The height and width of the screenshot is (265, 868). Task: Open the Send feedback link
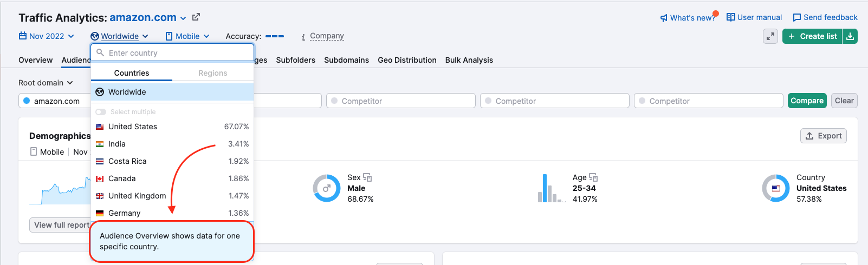click(x=831, y=17)
